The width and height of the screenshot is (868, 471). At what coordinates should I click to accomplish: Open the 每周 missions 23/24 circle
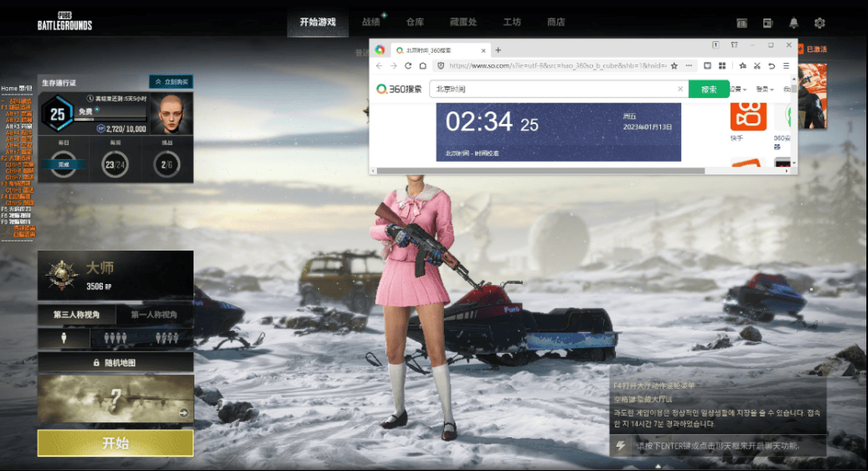(x=115, y=164)
